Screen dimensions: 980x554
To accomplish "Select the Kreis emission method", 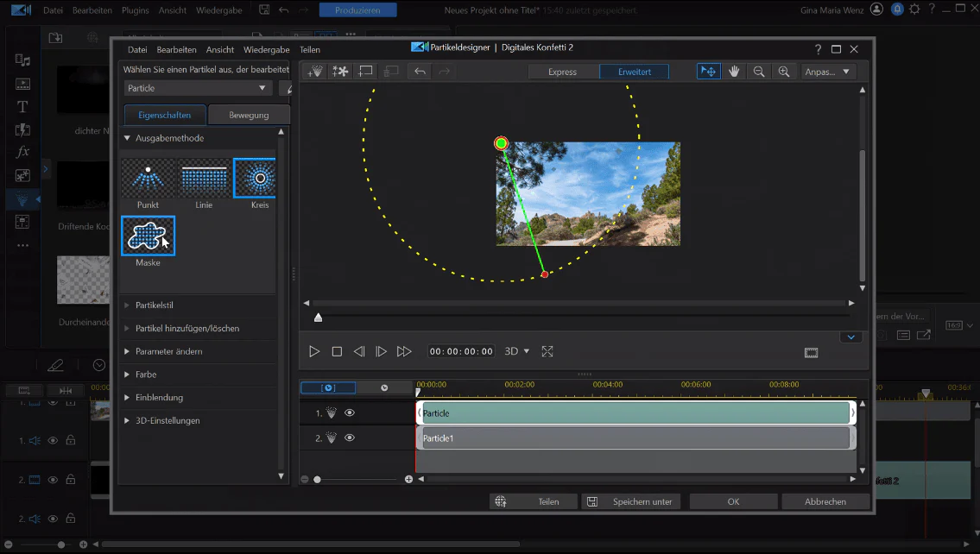I will [255, 178].
